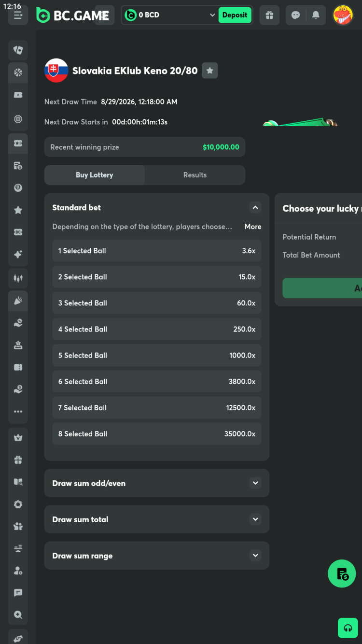Viewport: 362px width, 644px height.
Task: Click the Potential Return label
Action: coord(309,237)
